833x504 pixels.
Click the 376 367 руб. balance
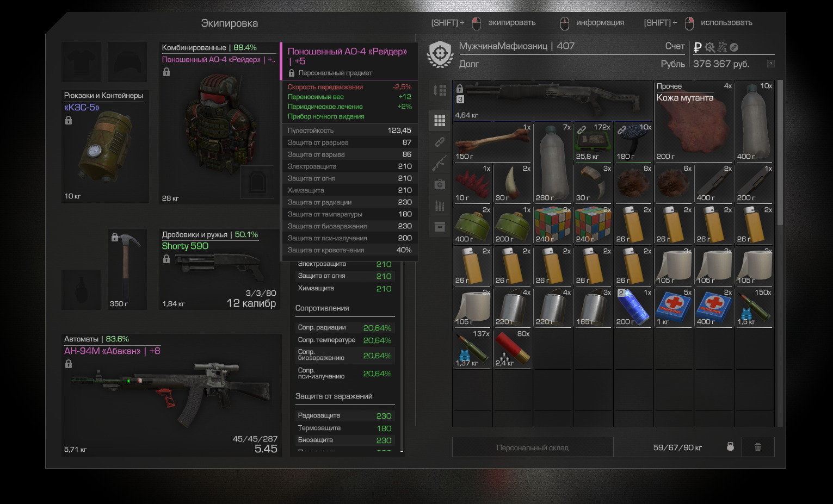pos(721,64)
